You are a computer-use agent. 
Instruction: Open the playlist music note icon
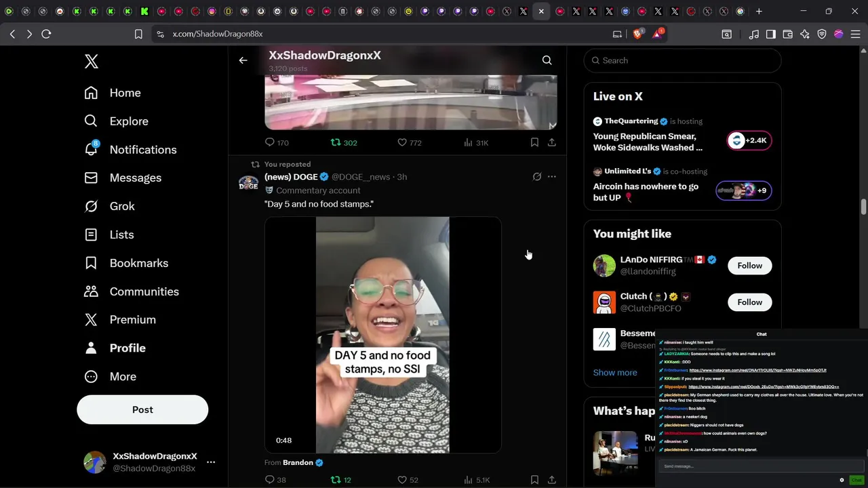(x=754, y=34)
